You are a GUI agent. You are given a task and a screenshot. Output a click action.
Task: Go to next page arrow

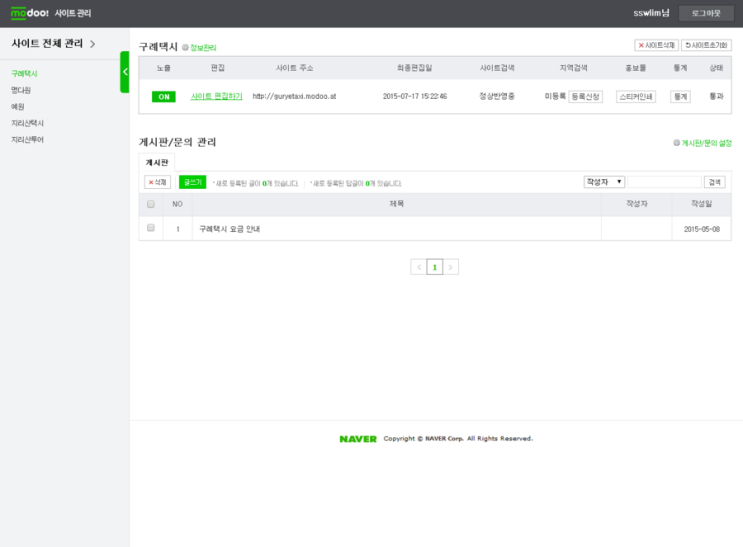click(451, 267)
